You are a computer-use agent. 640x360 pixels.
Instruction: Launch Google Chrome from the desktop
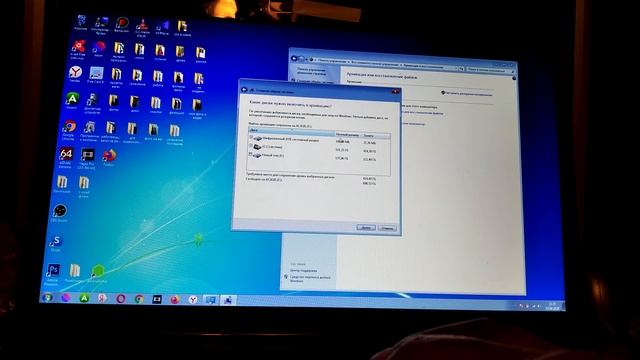tap(69, 130)
